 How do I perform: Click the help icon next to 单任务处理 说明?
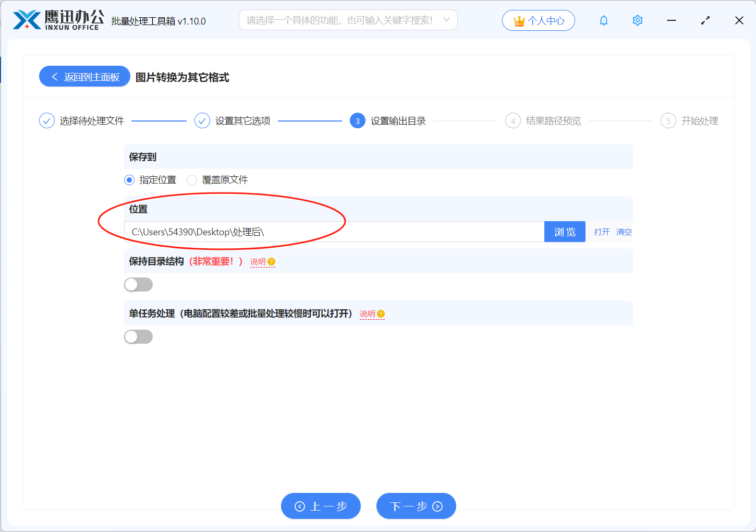[381, 314]
